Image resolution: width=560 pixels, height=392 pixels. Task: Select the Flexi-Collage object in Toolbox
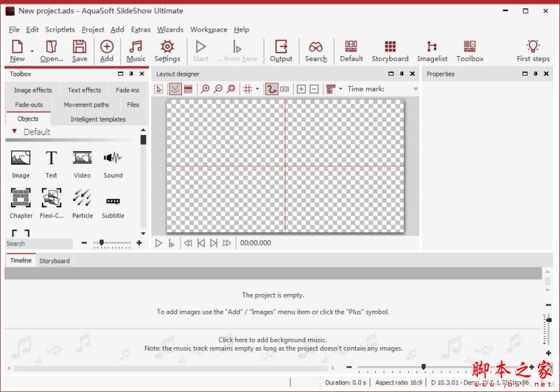click(x=51, y=204)
